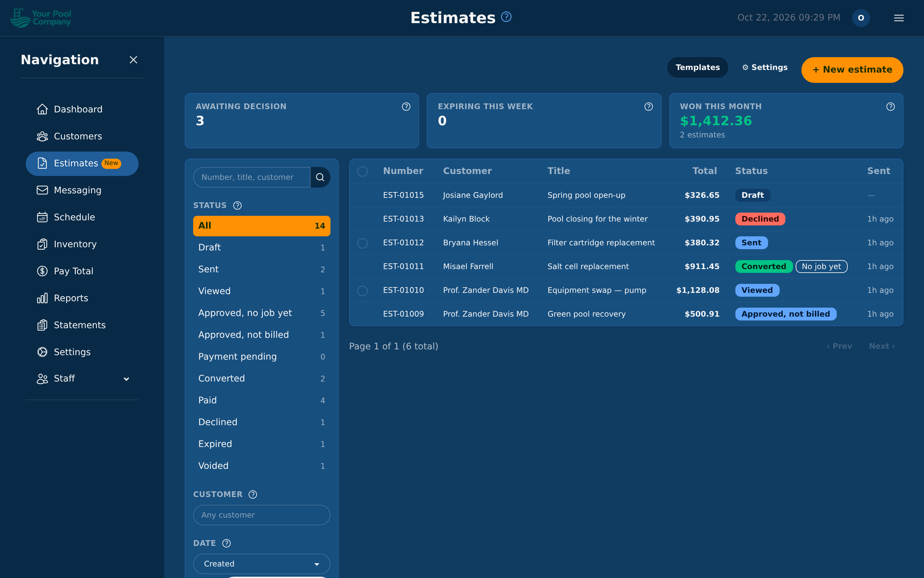Image resolution: width=924 pixels, height=578 pixels.
Task: Click the Pay Total dollar icon
Action: click(x=42, y=271)
